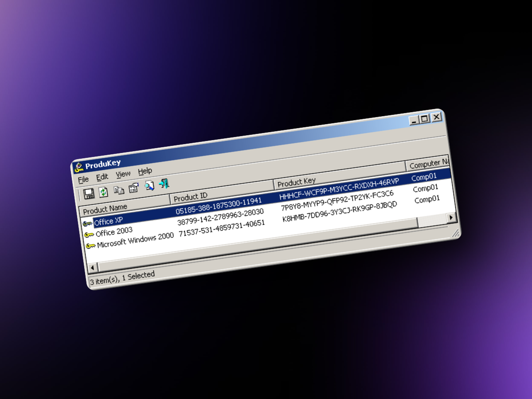Click the scrollbar right arrow button
Viewport: 532px width, 399px height.
coord(451,217)
